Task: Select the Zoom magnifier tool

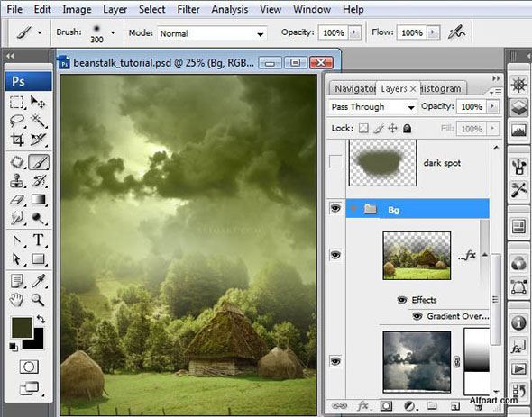Action: click(x=39, y=300)
